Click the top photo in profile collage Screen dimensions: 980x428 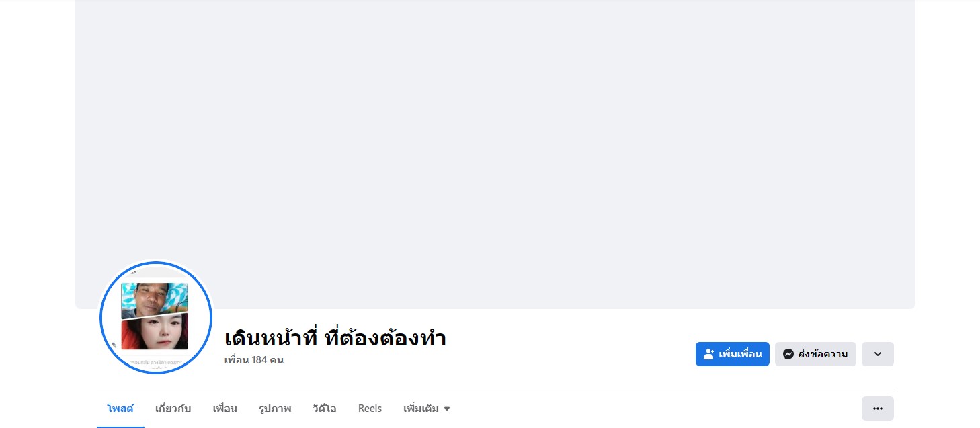pos(155,300)
